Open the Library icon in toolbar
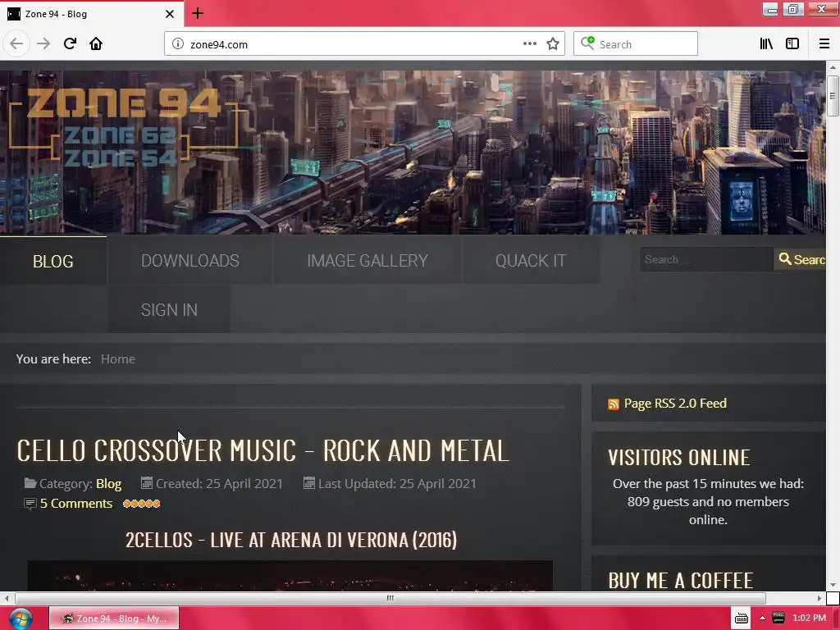The width and height of the screenshot is (840, 630). (x=766, y=44)
